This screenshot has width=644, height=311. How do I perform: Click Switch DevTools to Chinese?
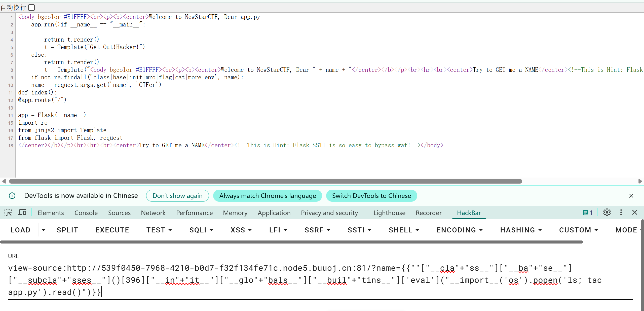[371, 196]
